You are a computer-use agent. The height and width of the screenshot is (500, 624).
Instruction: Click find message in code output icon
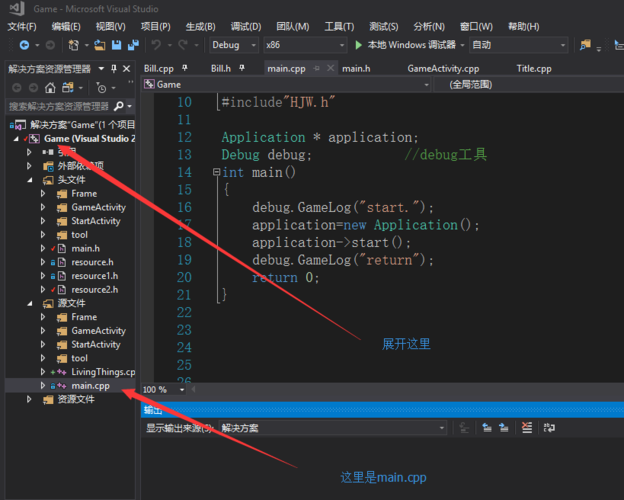[464, 428]
